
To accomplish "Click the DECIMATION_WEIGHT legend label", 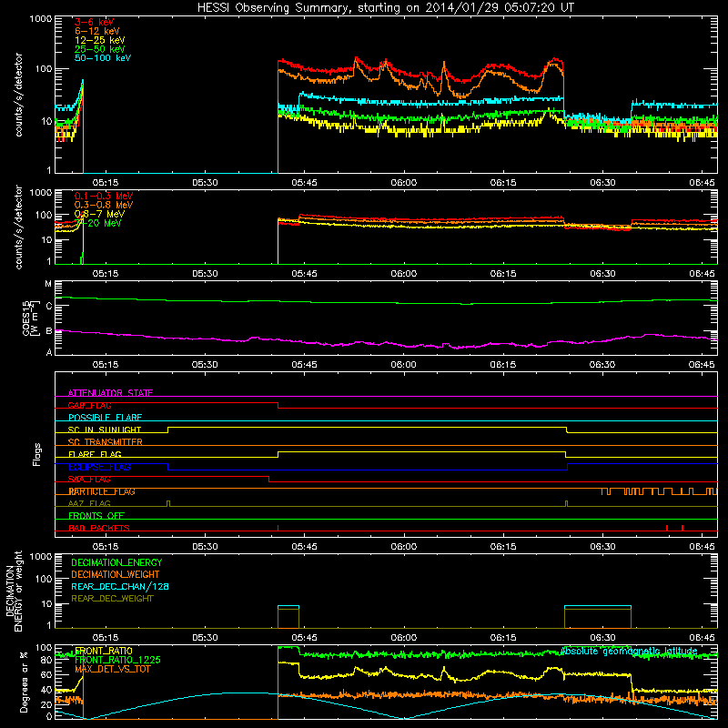I will (116, 574).
